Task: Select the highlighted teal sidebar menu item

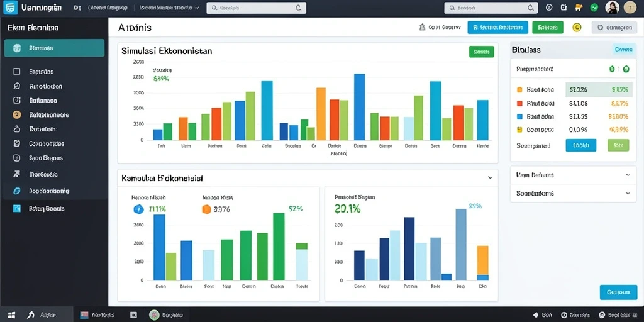Action: (54, 48)
